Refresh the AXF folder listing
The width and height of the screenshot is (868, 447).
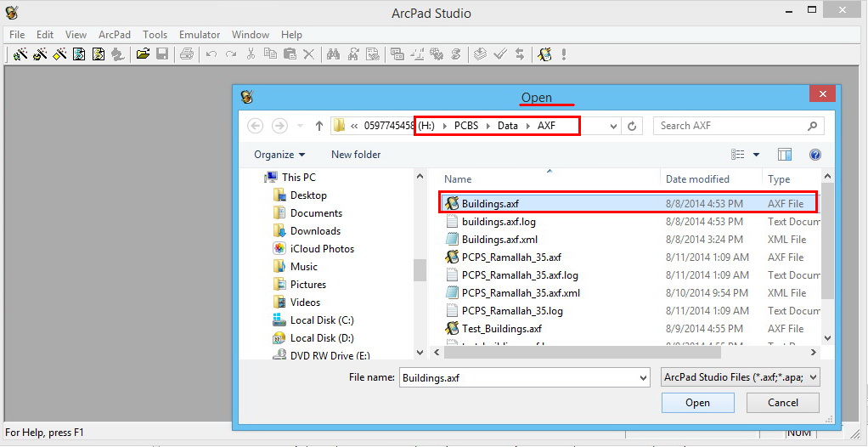pos(632,126)
